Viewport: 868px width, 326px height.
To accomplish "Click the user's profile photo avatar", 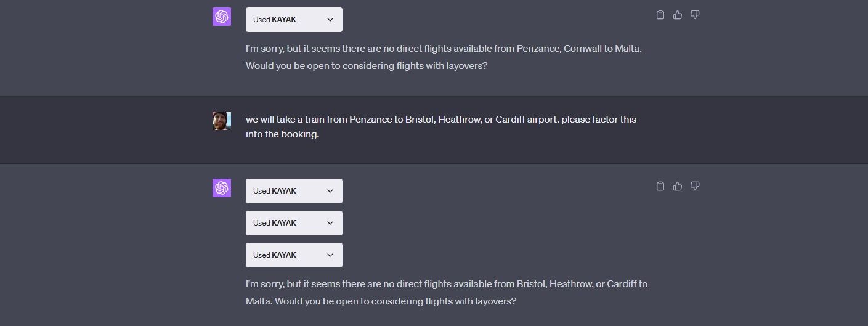I will tap(222, 121).
